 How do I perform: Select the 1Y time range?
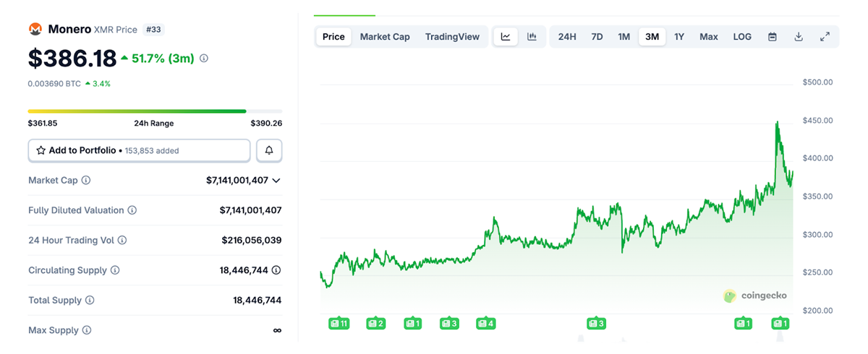click(x=679, y=37)
